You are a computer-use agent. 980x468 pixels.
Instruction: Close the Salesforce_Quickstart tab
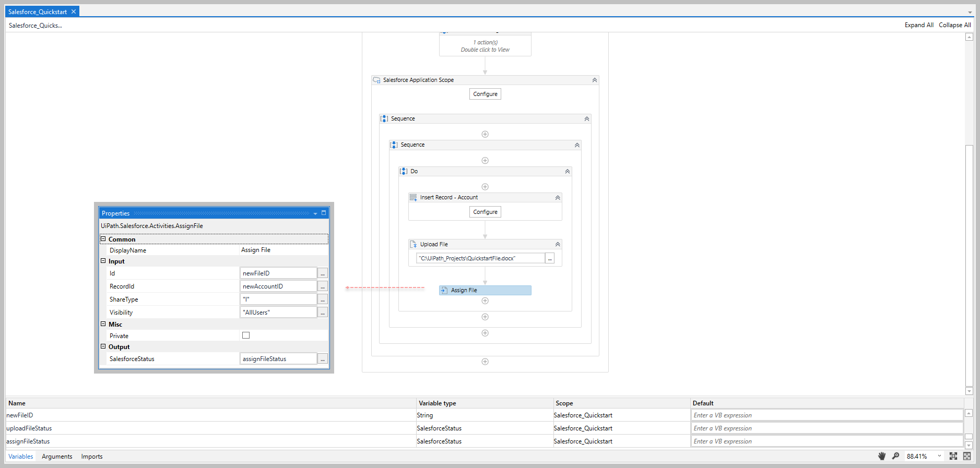[74, 11]
